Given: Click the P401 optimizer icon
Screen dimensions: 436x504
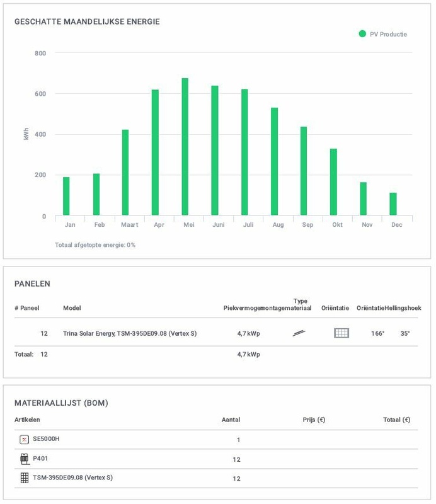Looking at the screenshot, I should pyautogui.click(x=25, y=459).
